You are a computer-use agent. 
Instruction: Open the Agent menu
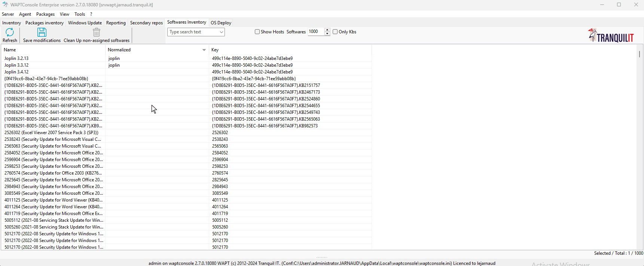coord(25,14)
